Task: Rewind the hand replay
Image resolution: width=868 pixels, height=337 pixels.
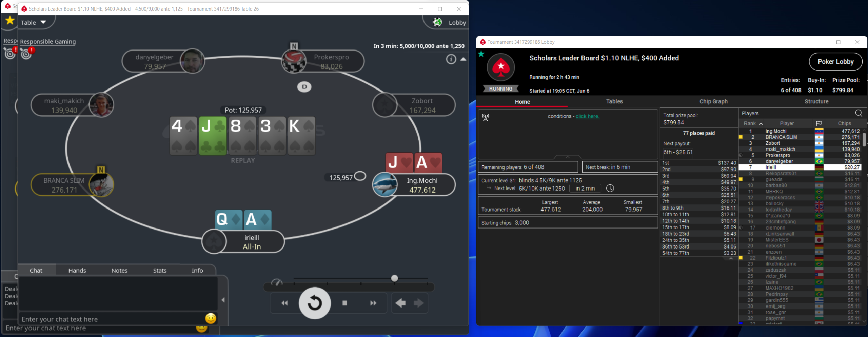Action: click(284, 303)
